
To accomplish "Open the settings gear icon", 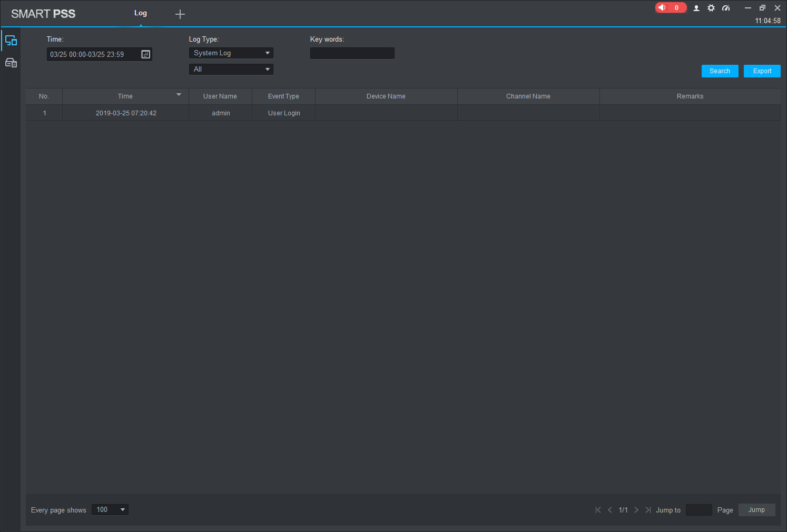I will (711, 8).
